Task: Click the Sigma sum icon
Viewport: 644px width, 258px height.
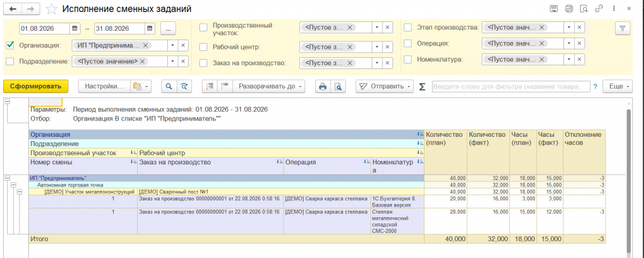Action: [422, 87]
